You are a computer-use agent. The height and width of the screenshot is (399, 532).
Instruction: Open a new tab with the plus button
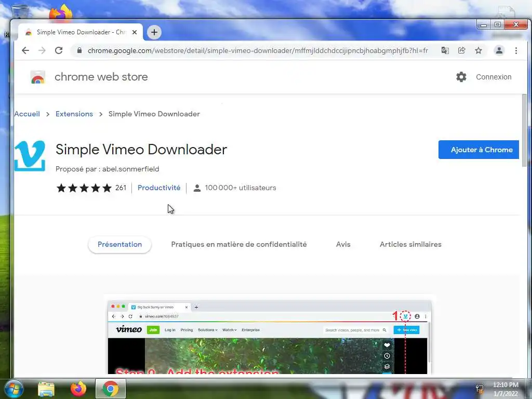click(154, 32)
